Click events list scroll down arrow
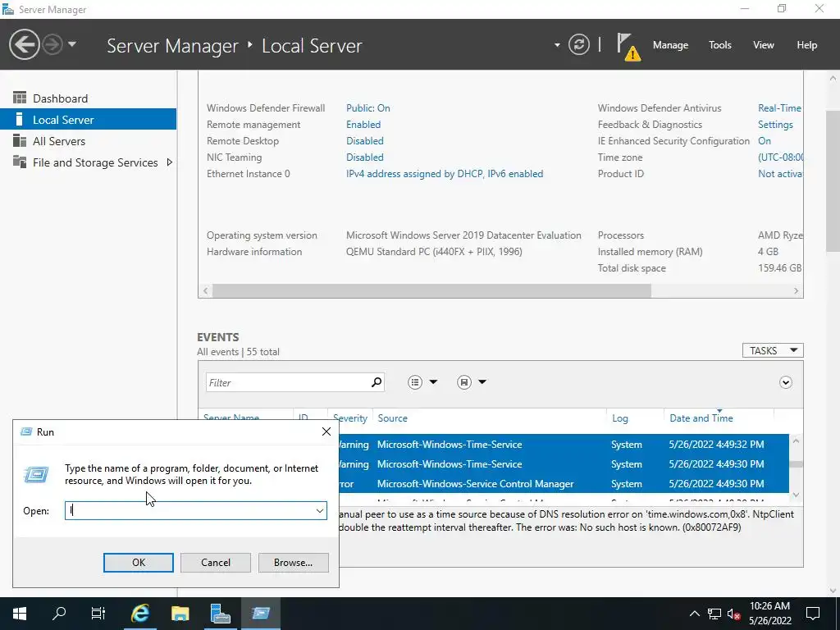 click(x=796, y=495)
